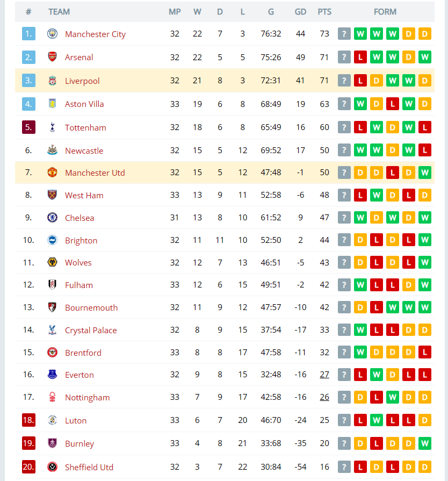Open the Crystal Palace team link
Viewport: 448px width, 481px height.
91,330
